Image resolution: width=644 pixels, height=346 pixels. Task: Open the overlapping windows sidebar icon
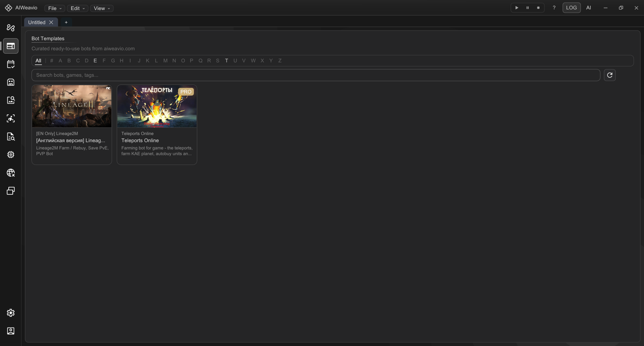pos(11,191)
